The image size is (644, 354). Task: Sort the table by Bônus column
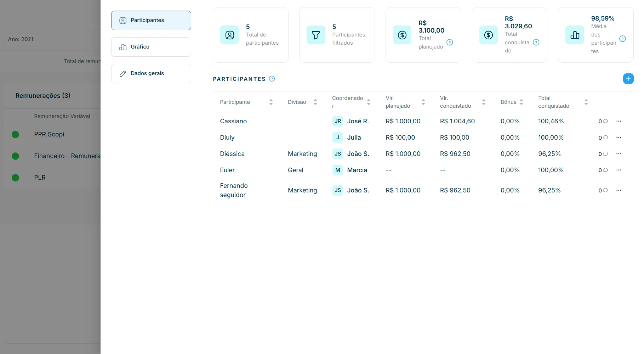521,102
